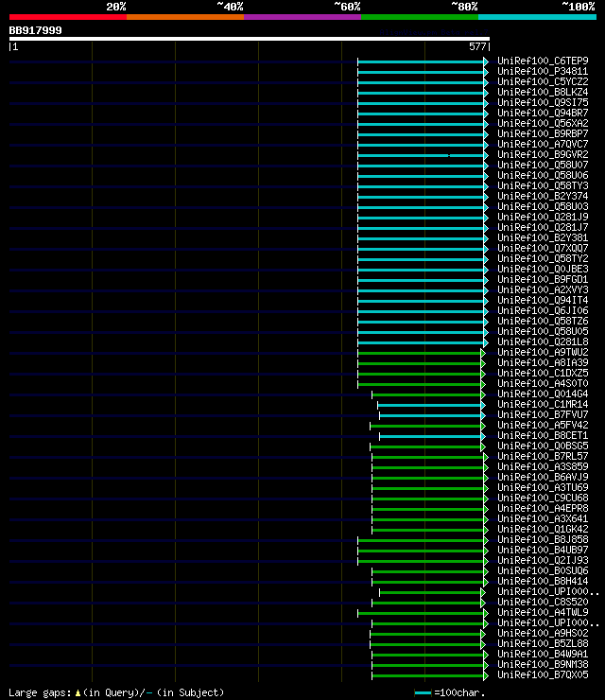This screenshot has width=605, height=700.
Task: Click the red 20% identity color segment
Action: coord(68,17)
